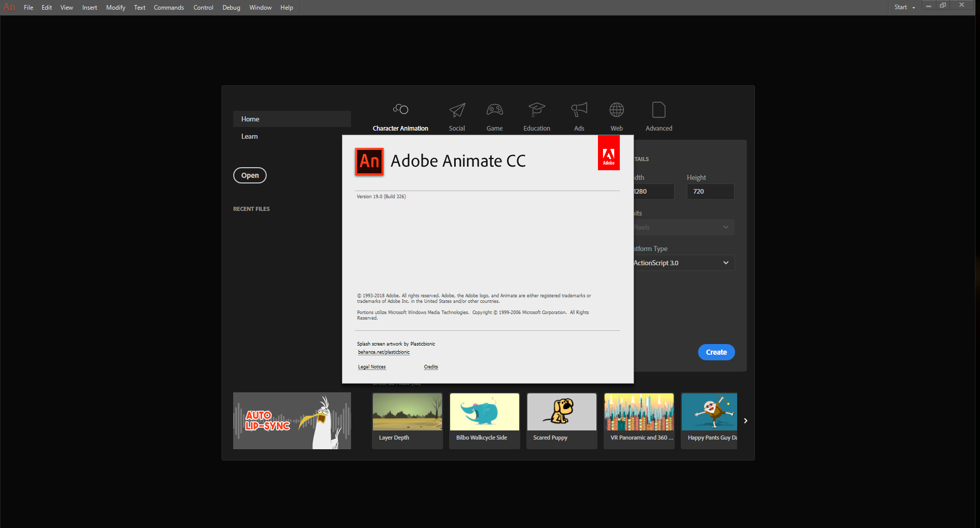Viewport: 980px width, 528px height.
Task: Open the Help menu
Action: 287,7
